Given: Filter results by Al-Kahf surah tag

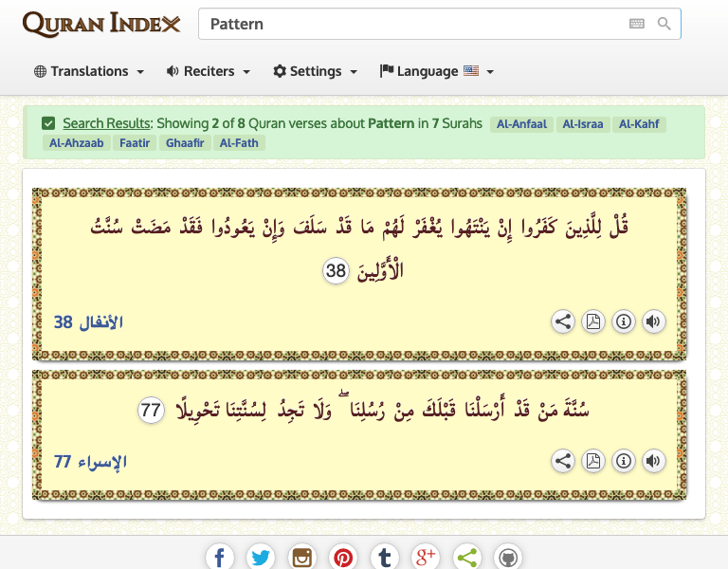Looking at the screenshot, I should click(640, 123).
